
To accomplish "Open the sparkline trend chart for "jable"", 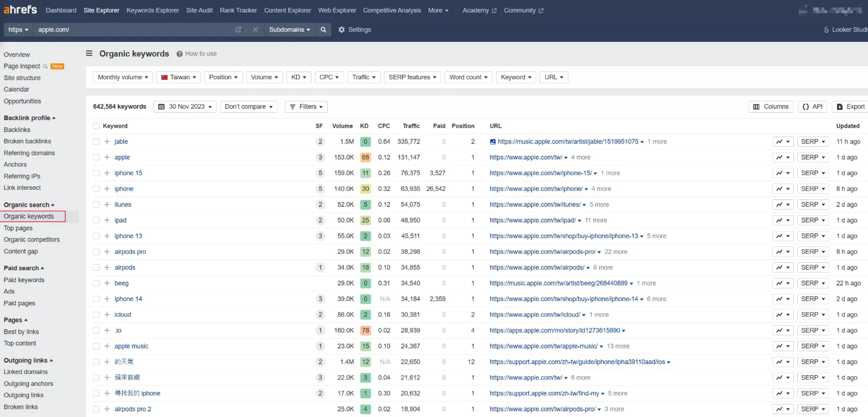I will [x=779, y=141].
